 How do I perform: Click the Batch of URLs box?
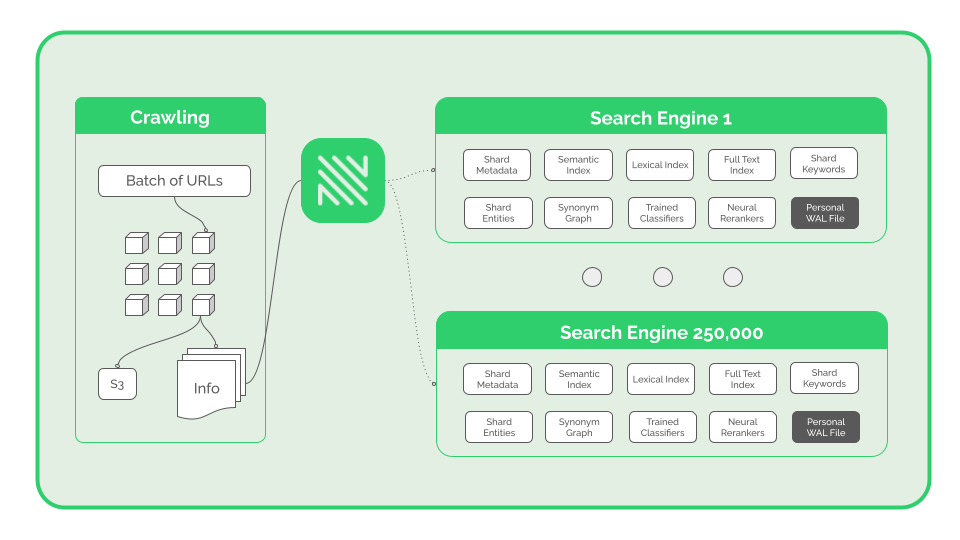tap(174, 181)
